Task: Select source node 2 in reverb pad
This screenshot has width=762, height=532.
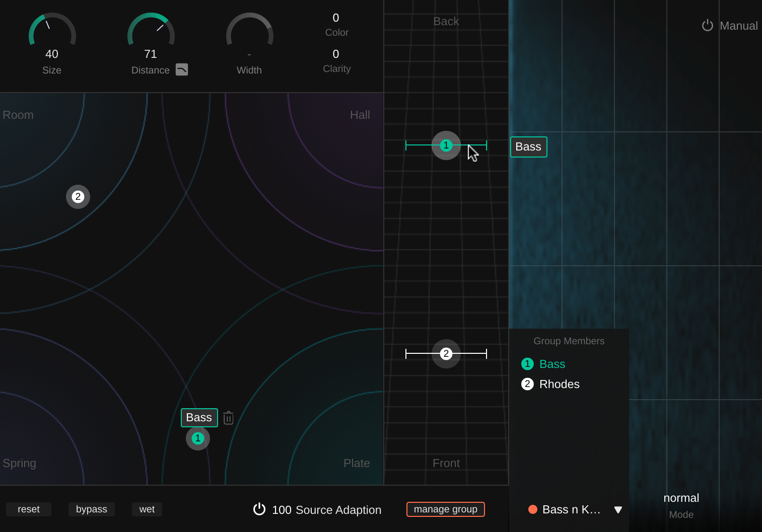Action: 78,197
